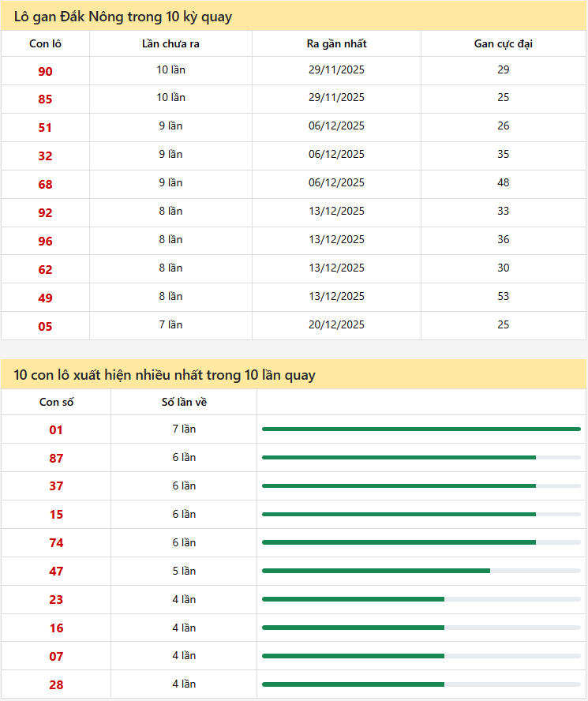Select lô number 85 in gan table

pos(45,100)
